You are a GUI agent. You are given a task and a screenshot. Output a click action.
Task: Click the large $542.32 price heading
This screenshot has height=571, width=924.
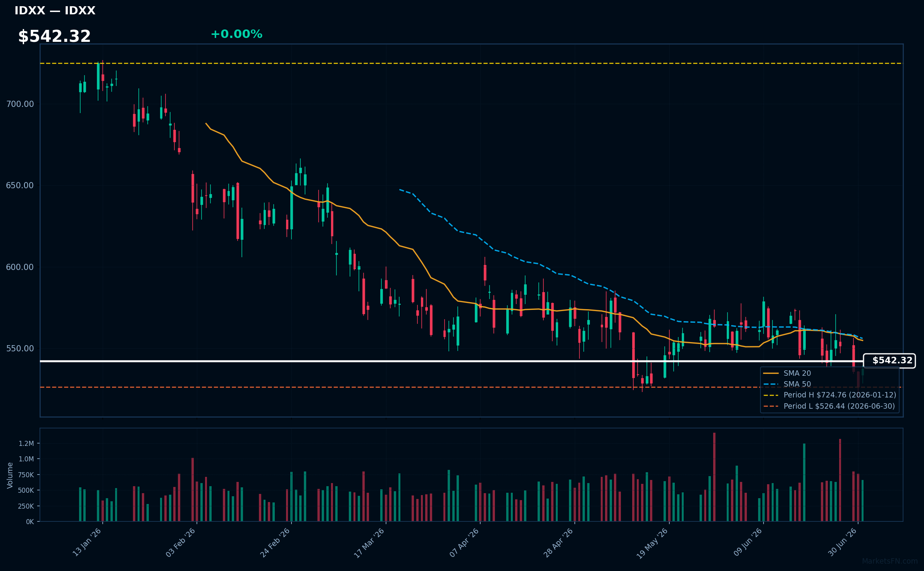(x=55, y=36)
